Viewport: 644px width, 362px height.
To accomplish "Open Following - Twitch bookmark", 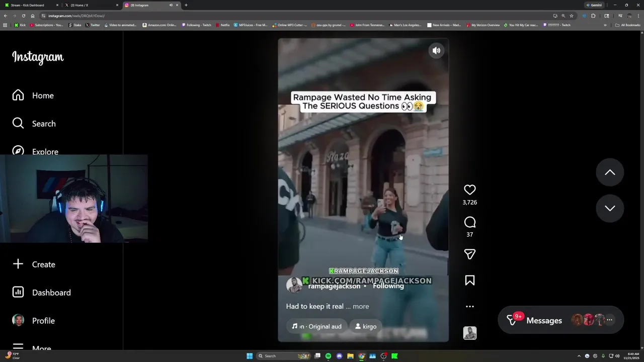I will [197, 25].
